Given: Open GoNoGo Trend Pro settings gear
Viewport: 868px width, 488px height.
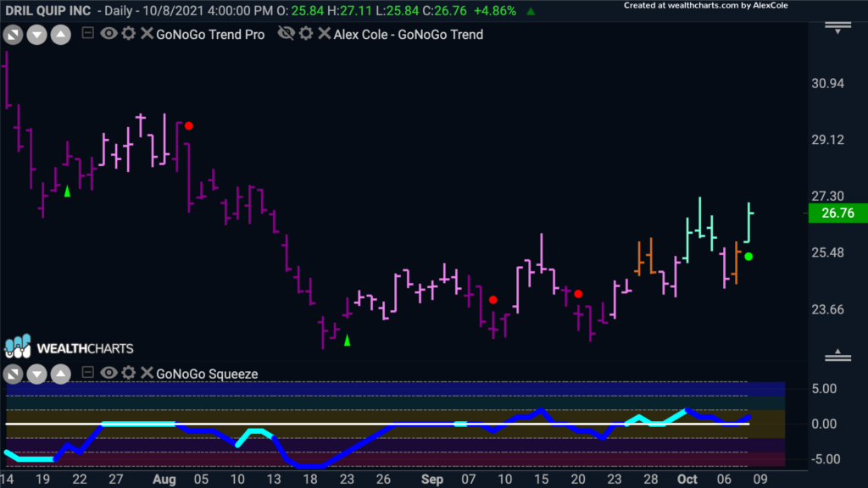Looking at the screenshot, I should click(x=129, y=34).
